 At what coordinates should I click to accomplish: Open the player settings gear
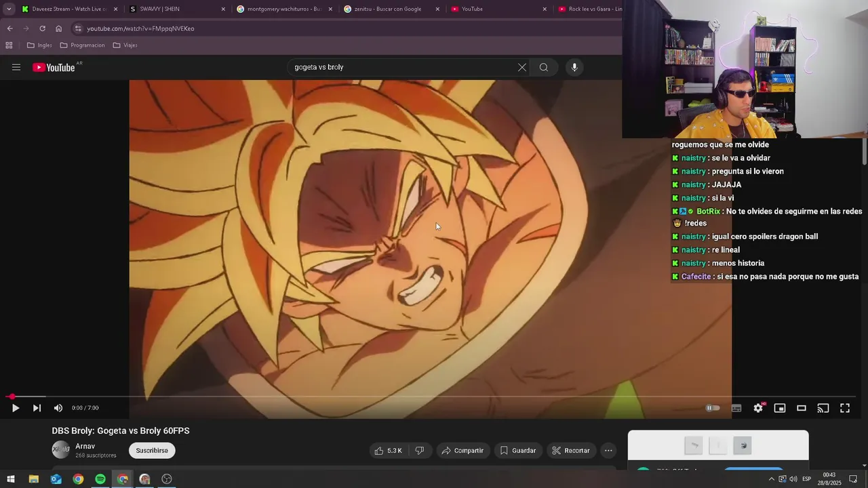pos(758,408)
